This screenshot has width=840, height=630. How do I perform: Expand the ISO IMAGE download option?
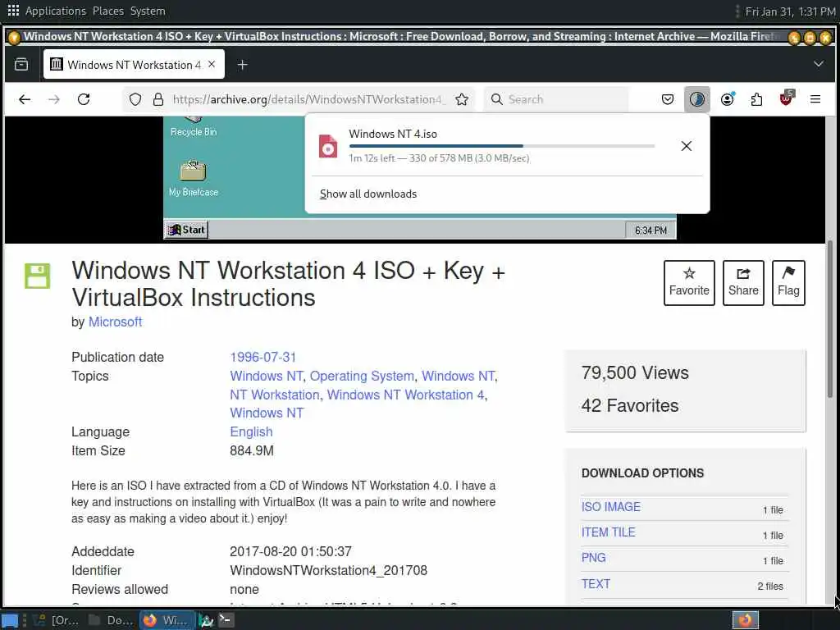point(610,507)
